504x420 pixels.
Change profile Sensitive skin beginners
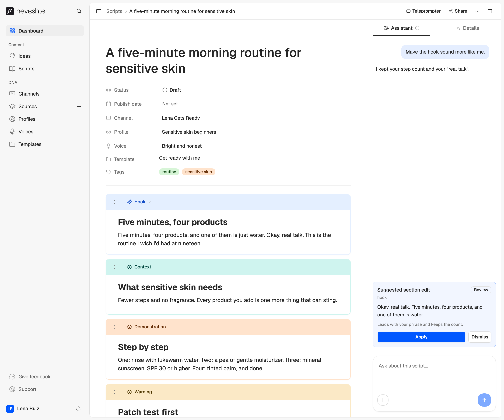click(x=189, y=132)
